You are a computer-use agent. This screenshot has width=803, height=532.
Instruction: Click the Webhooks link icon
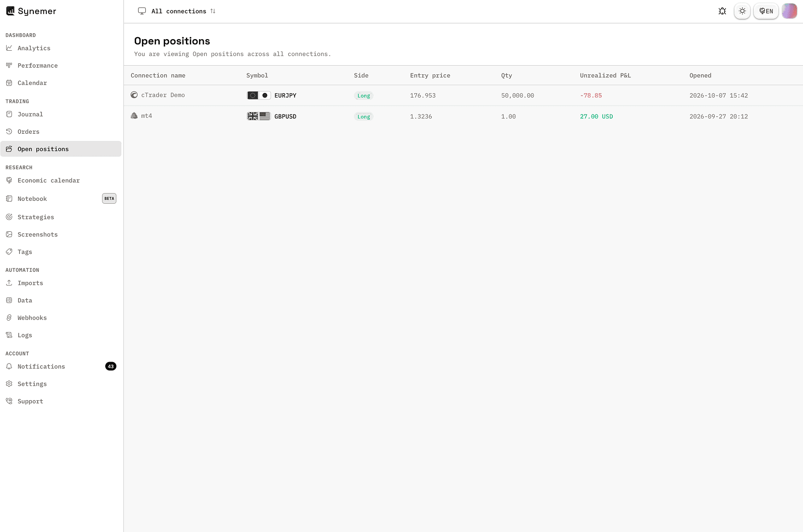(9, 318)
